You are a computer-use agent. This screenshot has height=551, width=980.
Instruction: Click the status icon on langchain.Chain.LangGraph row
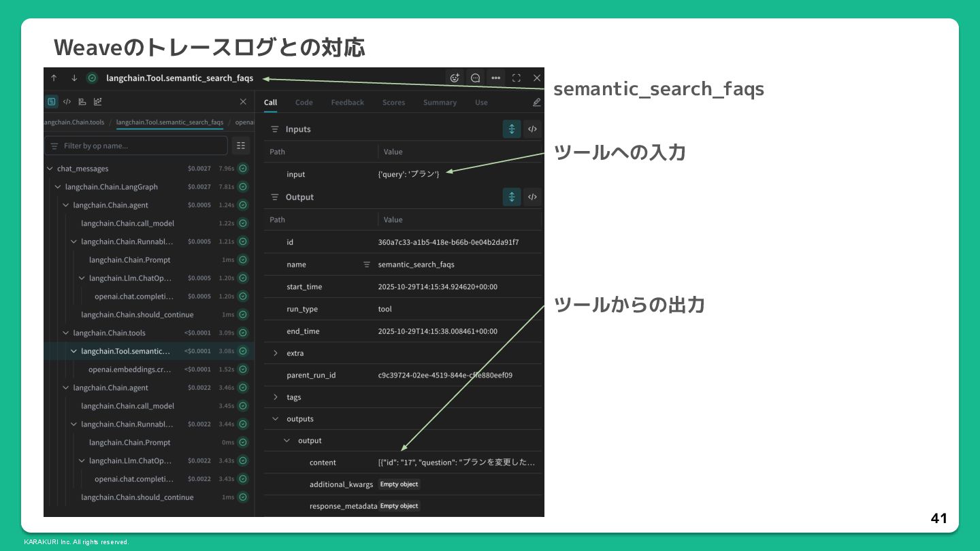tap(243, 187)
